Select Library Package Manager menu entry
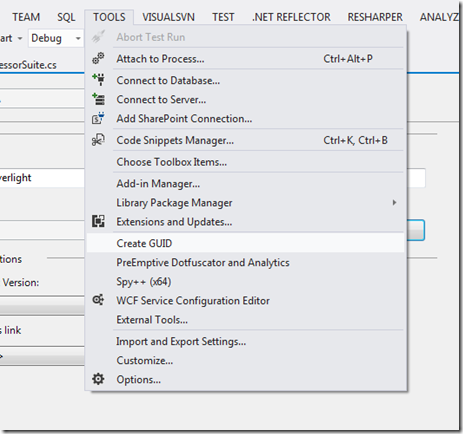The width and height of the screenshot is (463, 434). [246, 202]
